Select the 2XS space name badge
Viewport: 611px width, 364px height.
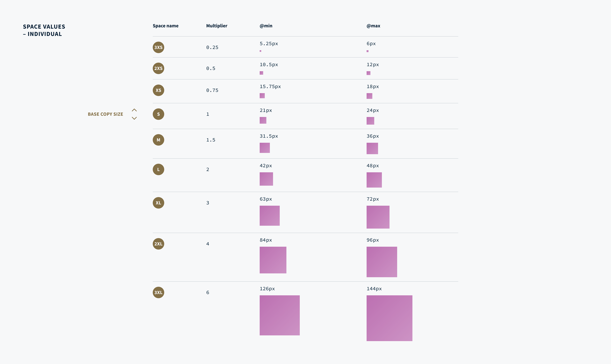pos(158,68)
